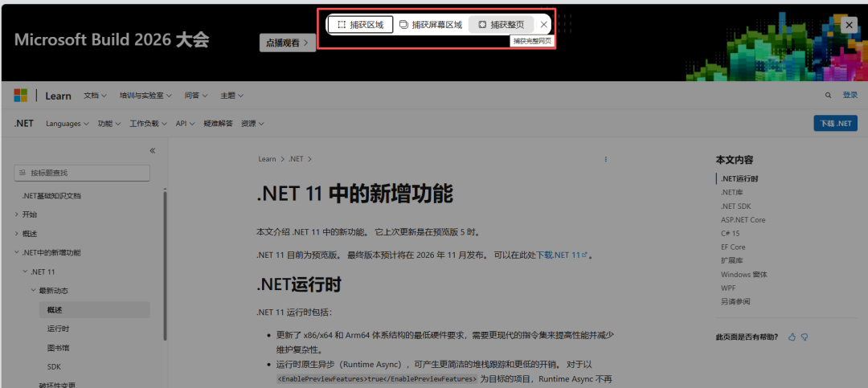Select 捕获整页 full page capture

(501, 24)
